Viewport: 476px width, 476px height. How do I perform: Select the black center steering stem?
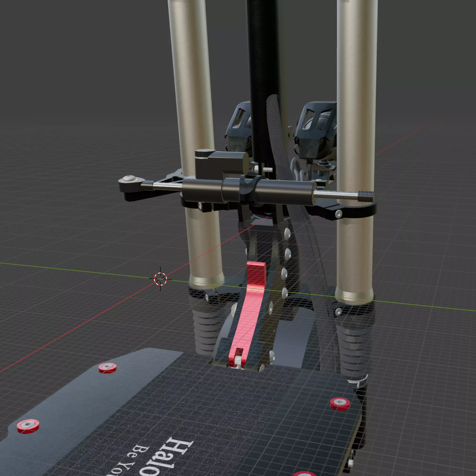click(264, 81)
